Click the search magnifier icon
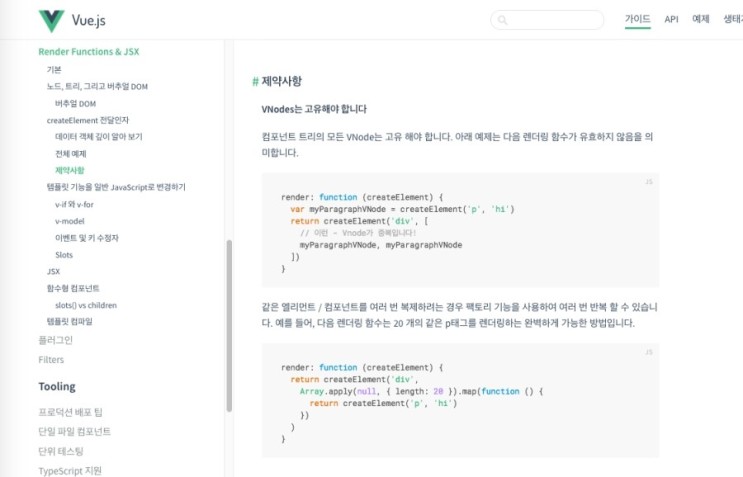743x477 pixels. (503, 20)
